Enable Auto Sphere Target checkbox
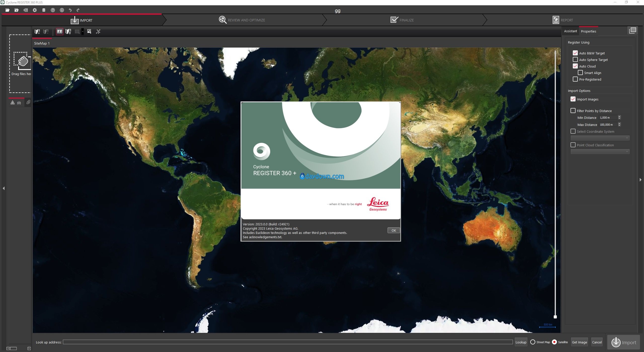The height and width of the screenshot is (352, 644). (575, 60)
